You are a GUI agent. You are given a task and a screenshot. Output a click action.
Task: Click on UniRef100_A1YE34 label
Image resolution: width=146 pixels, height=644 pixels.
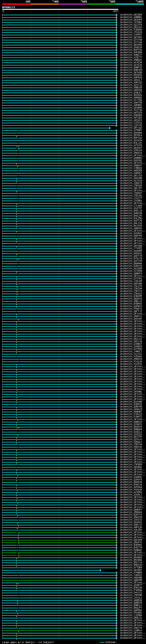[x=131, y=63]
